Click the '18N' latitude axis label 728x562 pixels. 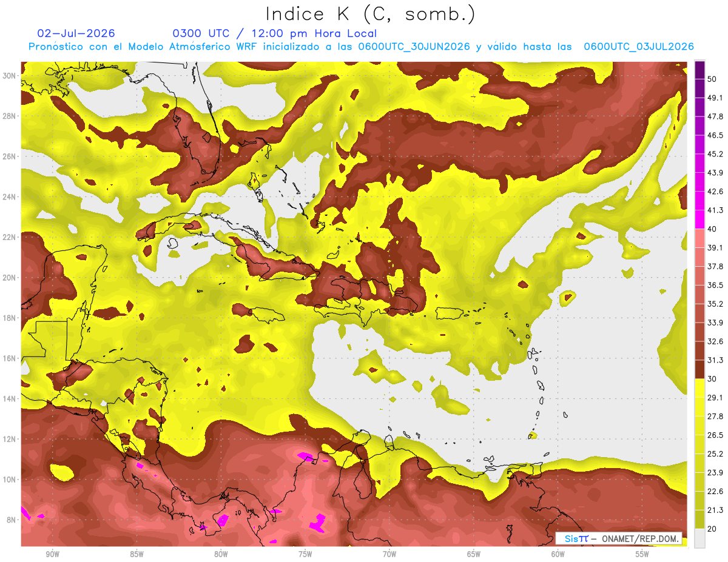click(x=10, y=318)
